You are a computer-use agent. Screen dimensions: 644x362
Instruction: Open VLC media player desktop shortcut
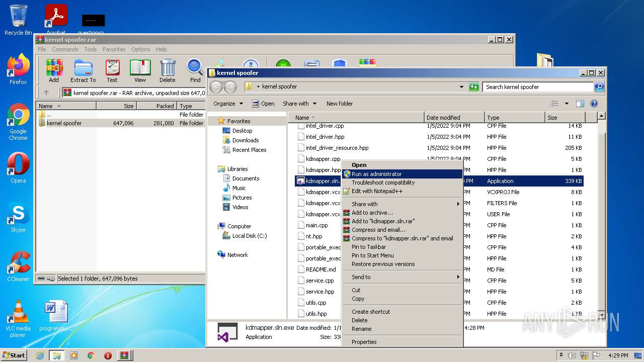pos(18,319)
